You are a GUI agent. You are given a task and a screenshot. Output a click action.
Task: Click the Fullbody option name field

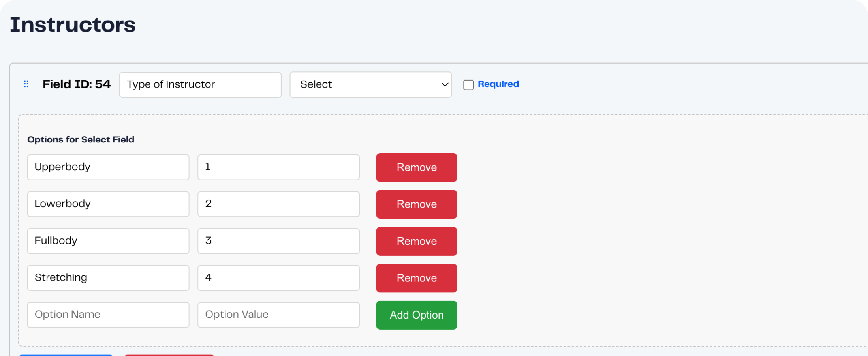108,241
